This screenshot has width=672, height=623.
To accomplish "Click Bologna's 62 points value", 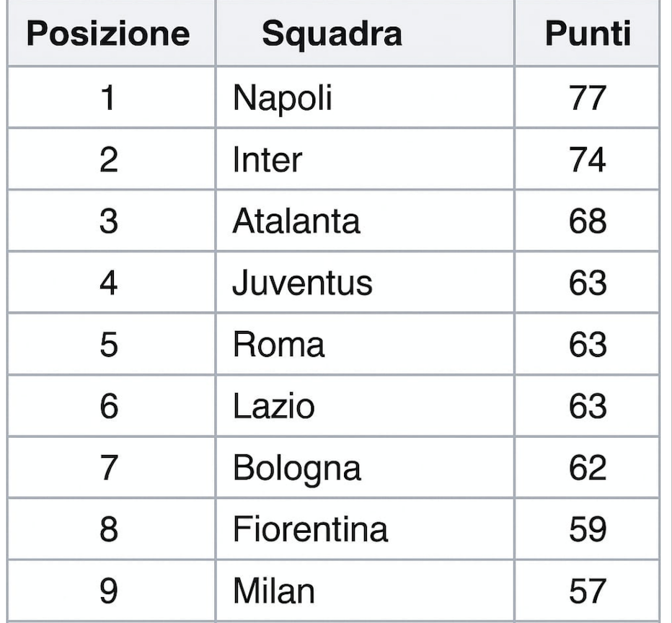I will 588,467.
